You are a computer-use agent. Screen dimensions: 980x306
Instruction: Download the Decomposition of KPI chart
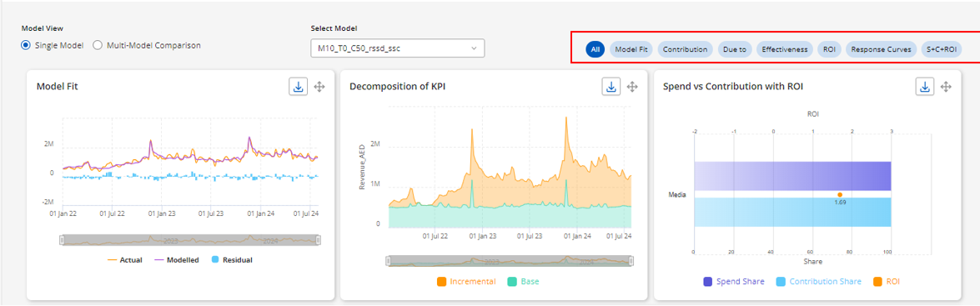click(611, 87)
